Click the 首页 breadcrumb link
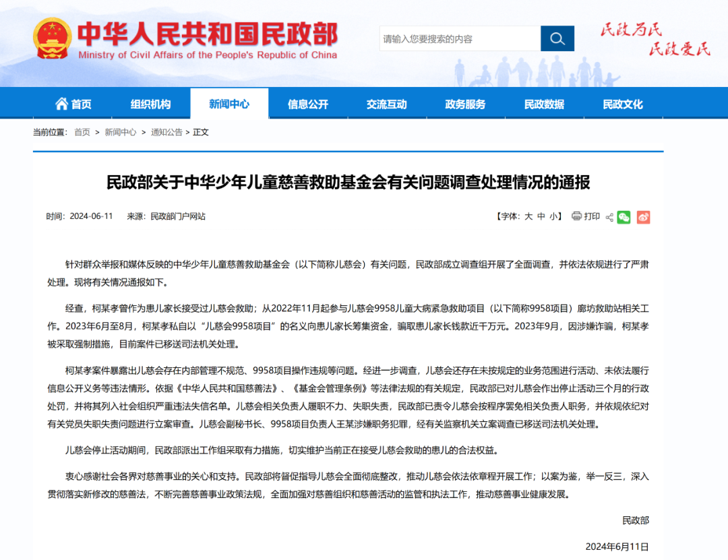Viewport: 728px width, 560px height. pyautogui.click(x=81, y=132)
